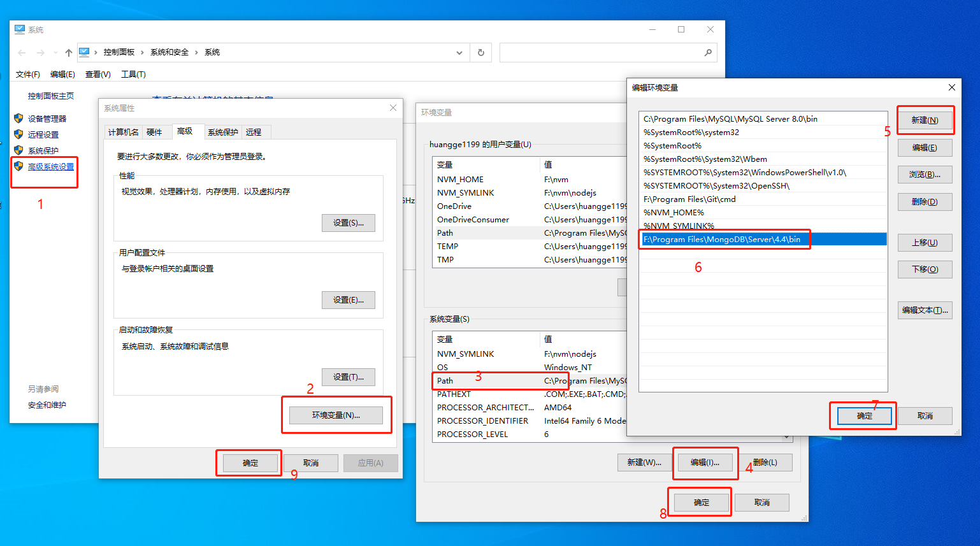This screenshot has height=546, width=980.
Task: Select MySQL Server 8.0 bin path entry
Action: click(x=763, y=119)
